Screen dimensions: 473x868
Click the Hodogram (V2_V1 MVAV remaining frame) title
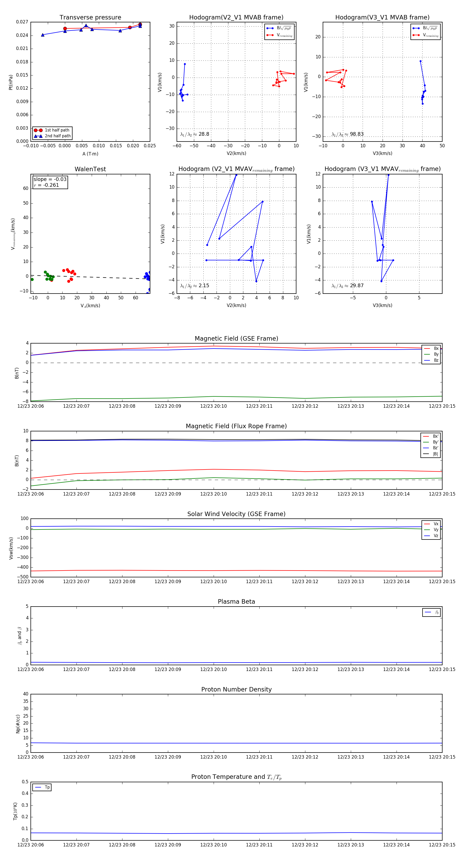pos(236,169)
